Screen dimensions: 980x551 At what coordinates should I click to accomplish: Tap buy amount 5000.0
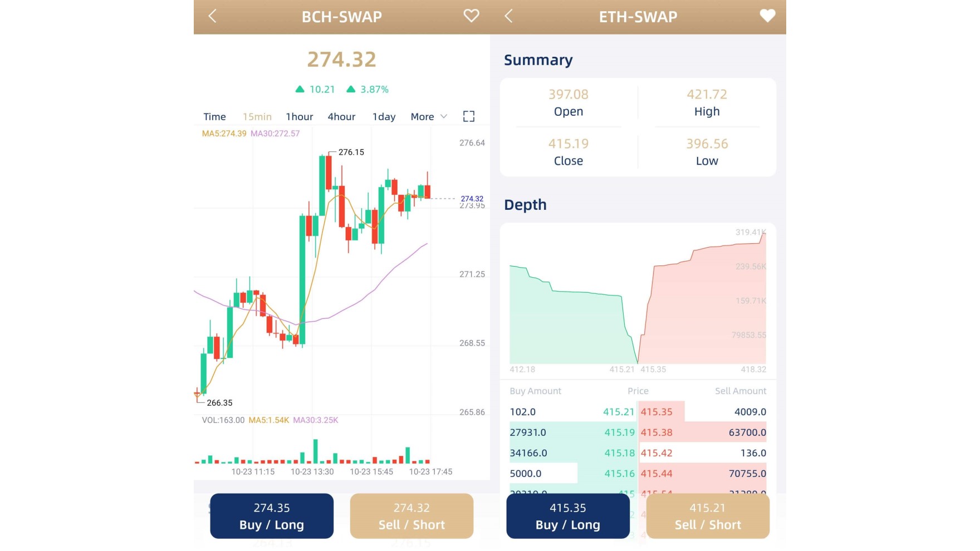pyautogui.click(x=525, y=474)
